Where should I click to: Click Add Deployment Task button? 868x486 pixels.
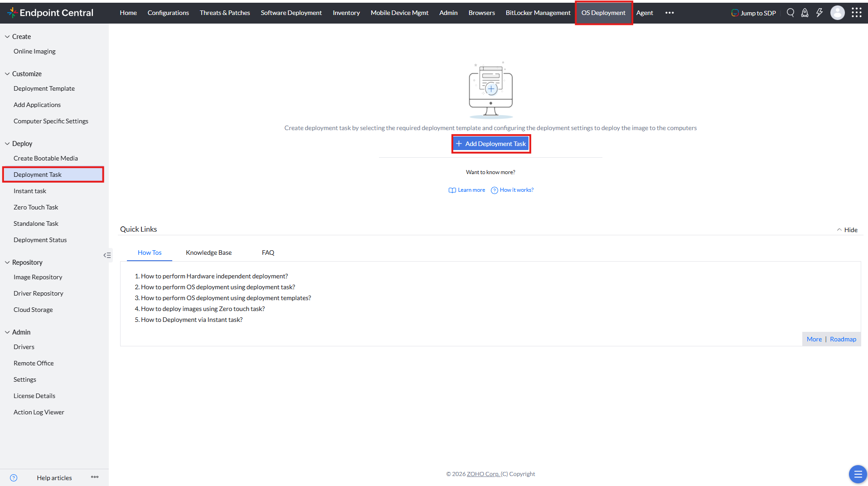coord(491,144)
